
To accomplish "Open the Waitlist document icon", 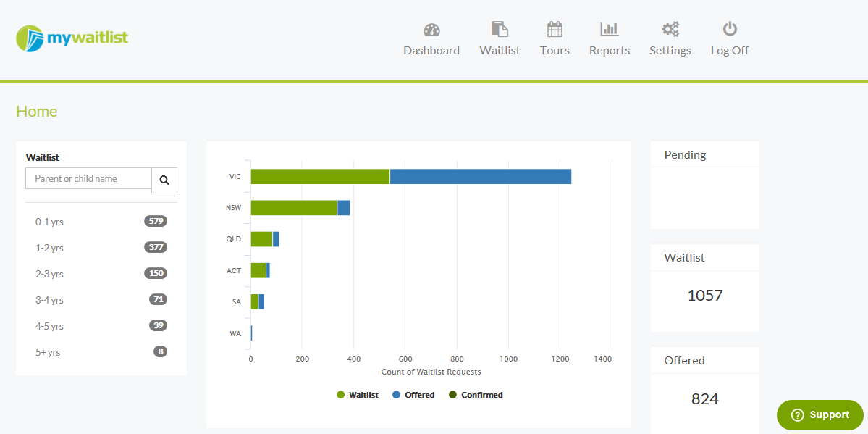I will click(x=500, y=30).
